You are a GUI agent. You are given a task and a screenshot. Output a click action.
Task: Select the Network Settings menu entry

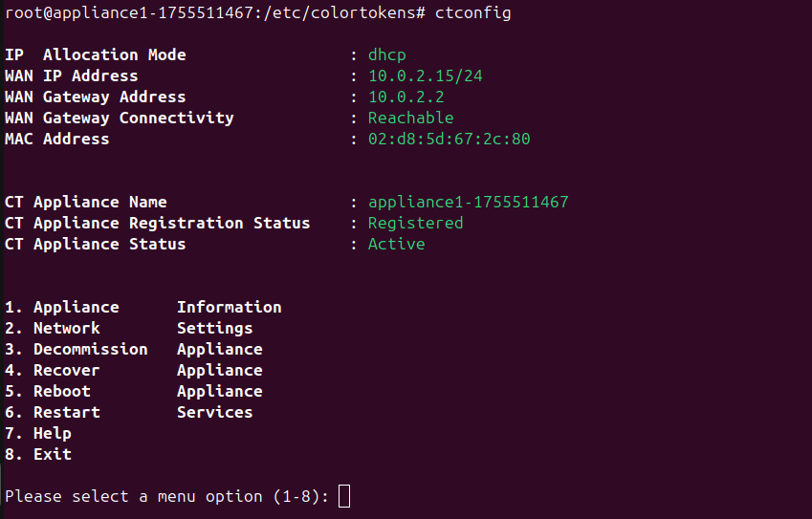coord(128,328)
